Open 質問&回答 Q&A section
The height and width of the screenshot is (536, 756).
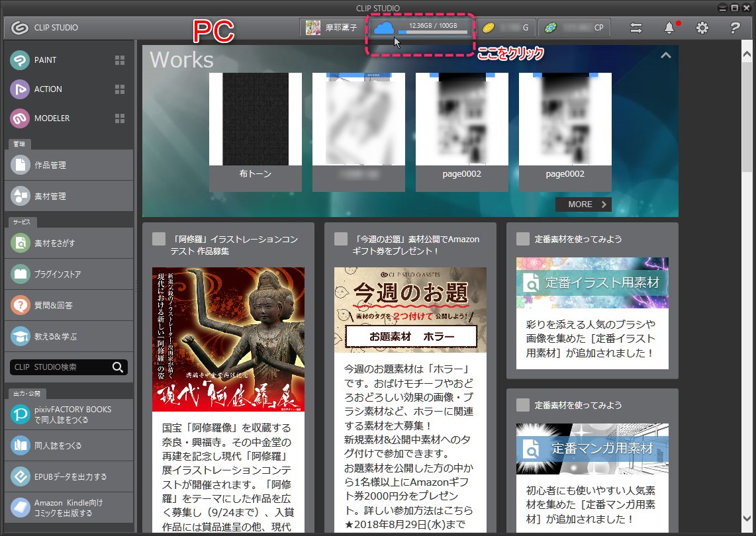(x=69, y=305)
